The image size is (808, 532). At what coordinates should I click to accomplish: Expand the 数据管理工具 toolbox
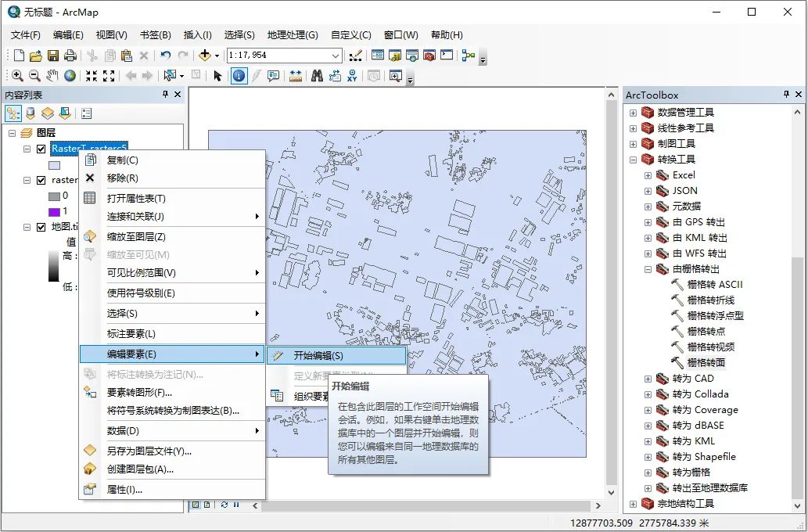click(633, 113)
